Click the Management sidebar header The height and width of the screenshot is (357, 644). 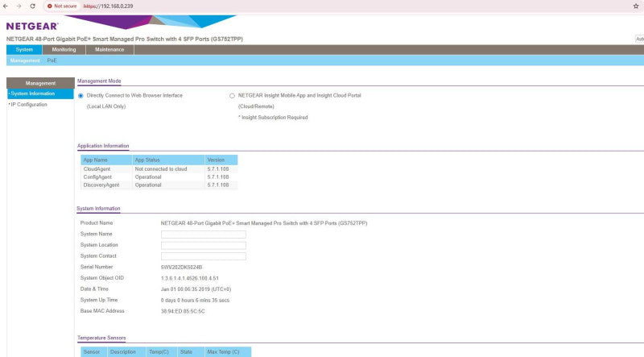(x=40, y=83)
